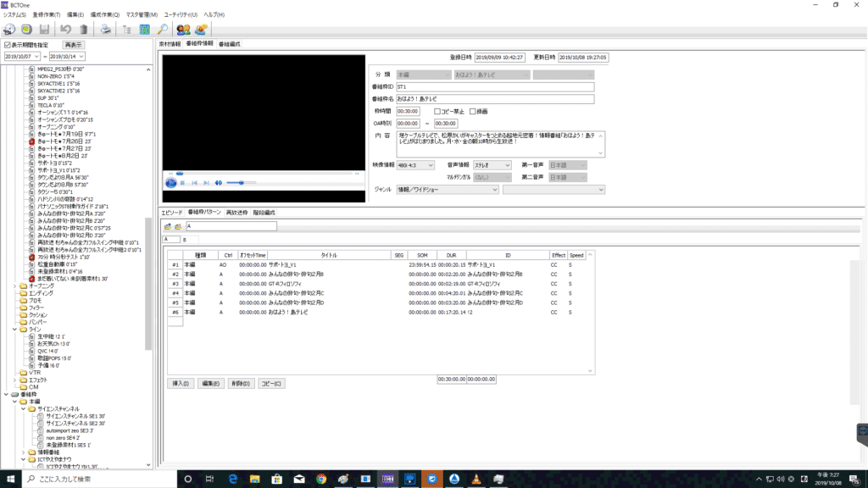Mute the player with speaker icon
This screenshot has width=868, height=488.
(x=219, y=183)
